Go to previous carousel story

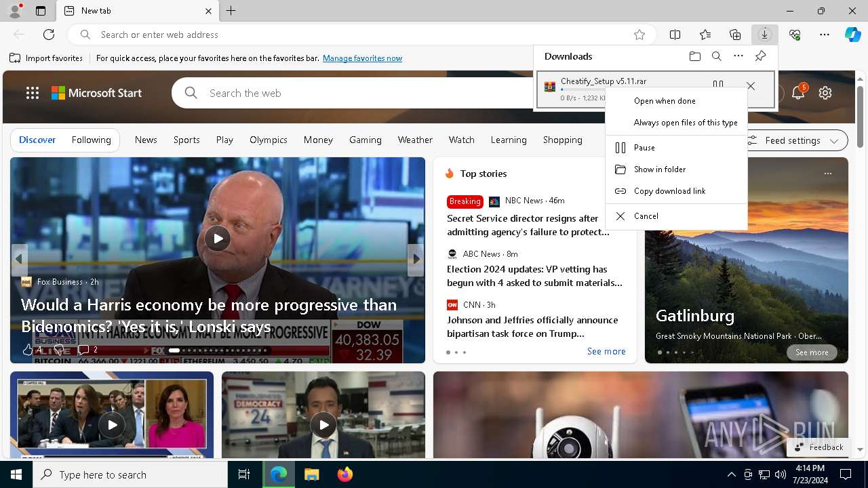pyautogui.click(x=19, y=260)
